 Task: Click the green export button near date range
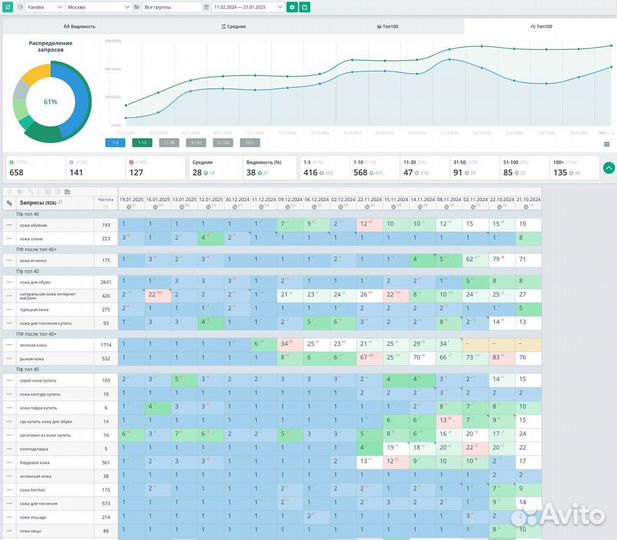pyautogui.click(x=292, y=7)
